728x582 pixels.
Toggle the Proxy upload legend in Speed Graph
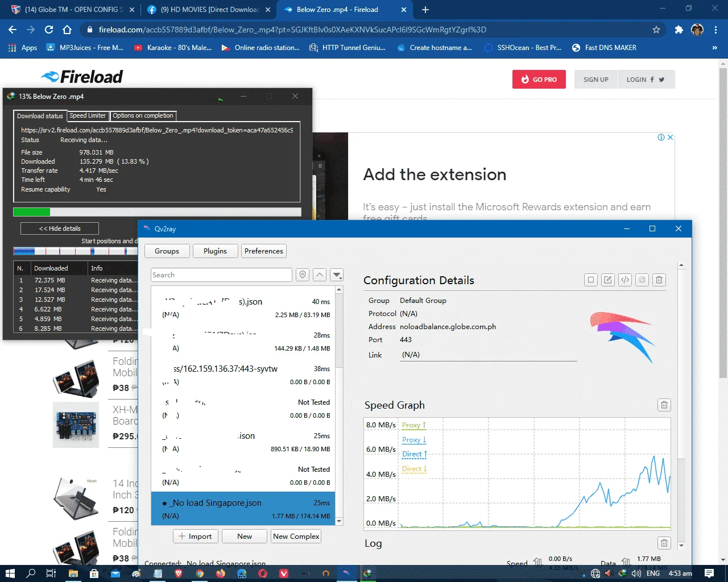413,425
